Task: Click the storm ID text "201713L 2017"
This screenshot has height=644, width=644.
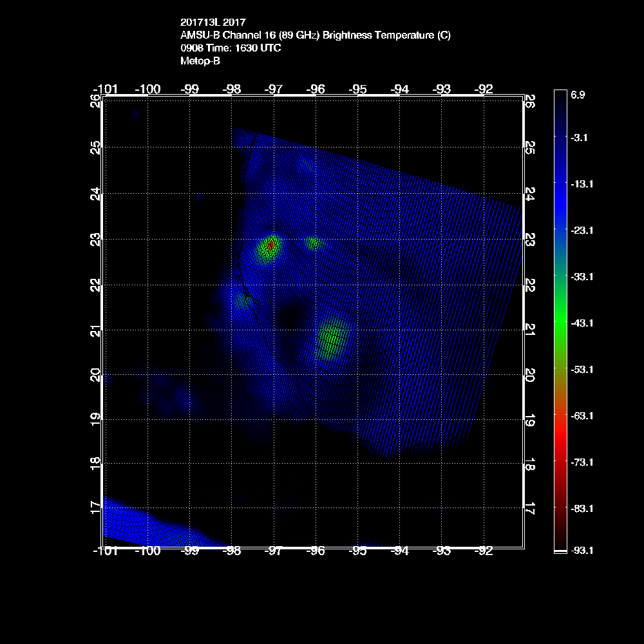Action: 213,22
